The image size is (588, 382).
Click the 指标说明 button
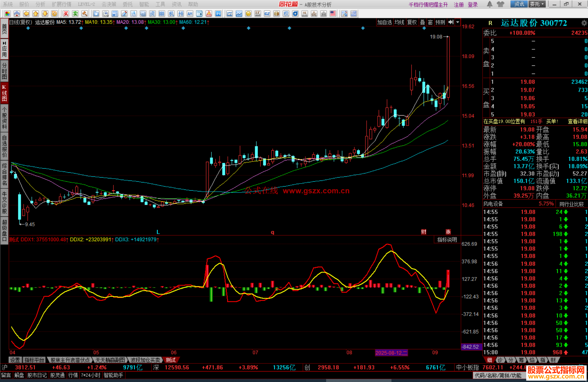[447, 240]
